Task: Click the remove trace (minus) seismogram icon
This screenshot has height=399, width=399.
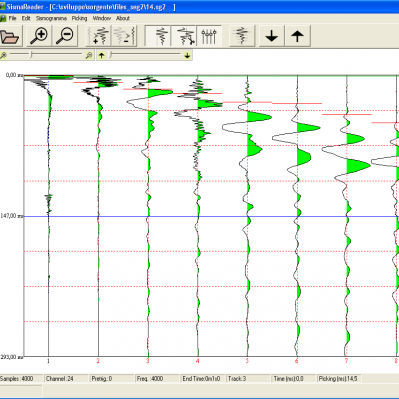Action: 124,36
